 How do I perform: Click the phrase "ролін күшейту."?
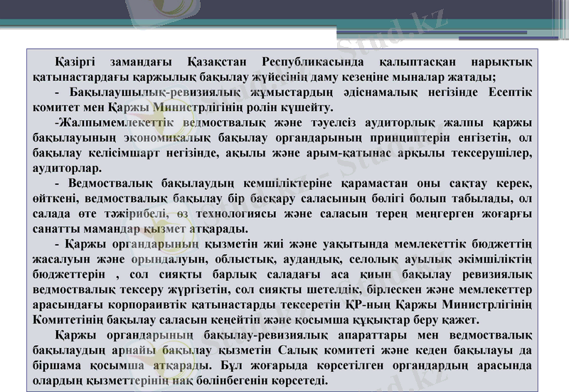289,107
